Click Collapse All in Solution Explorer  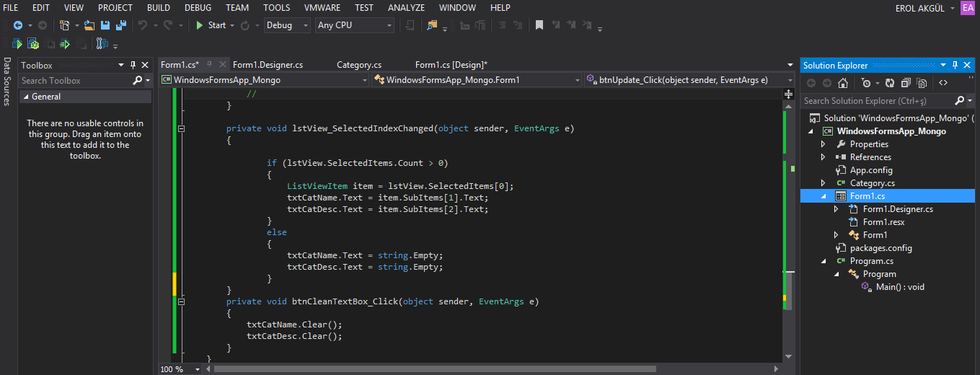(x=906, y=83)
